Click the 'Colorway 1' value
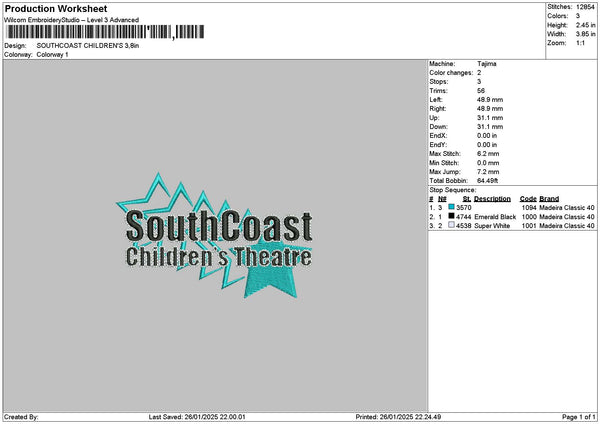600x424 pixels. point(52,55)
